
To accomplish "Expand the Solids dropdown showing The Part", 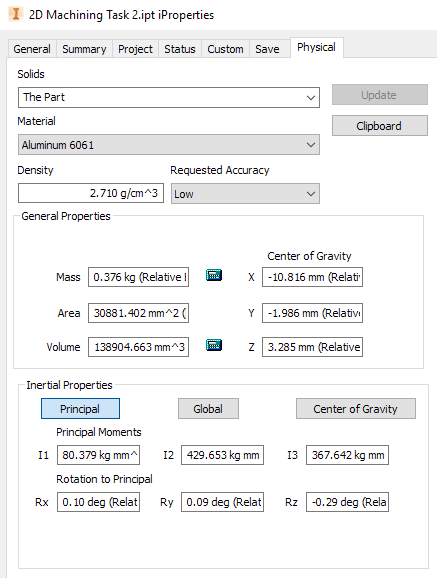I will click(x=169, y=98).
